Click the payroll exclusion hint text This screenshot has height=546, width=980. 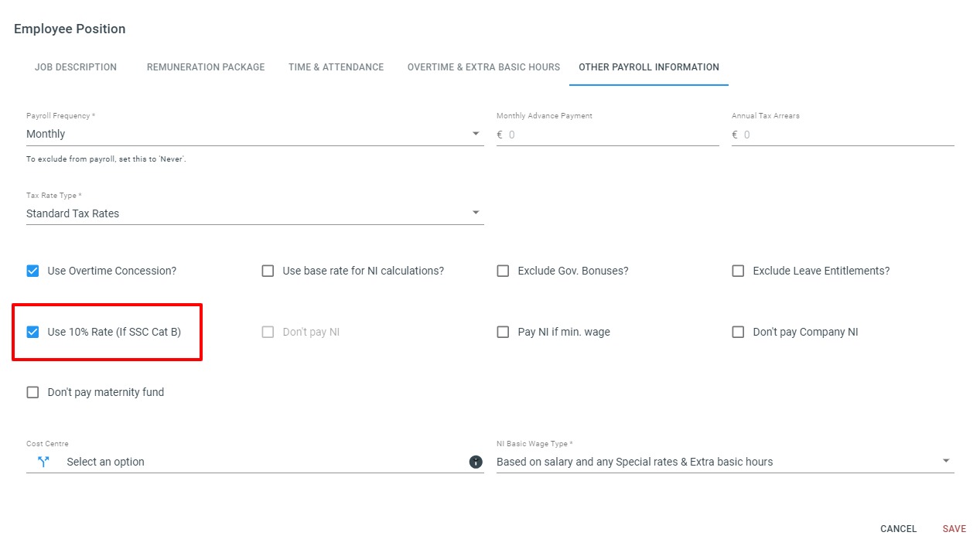coord(106,159)
